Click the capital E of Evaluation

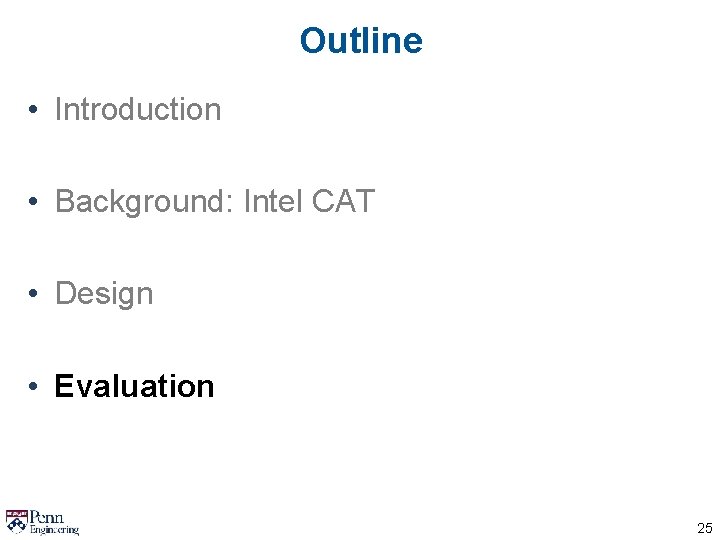64,386
